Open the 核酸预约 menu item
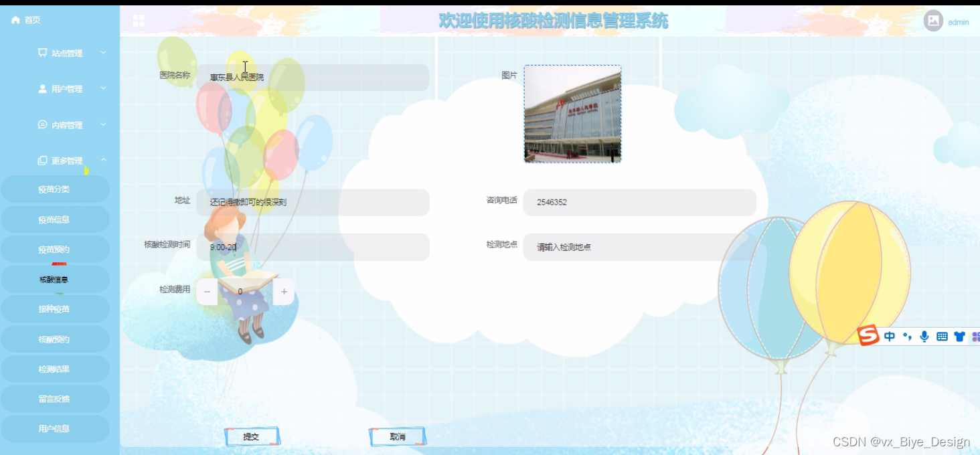 [x=55, y=339]
